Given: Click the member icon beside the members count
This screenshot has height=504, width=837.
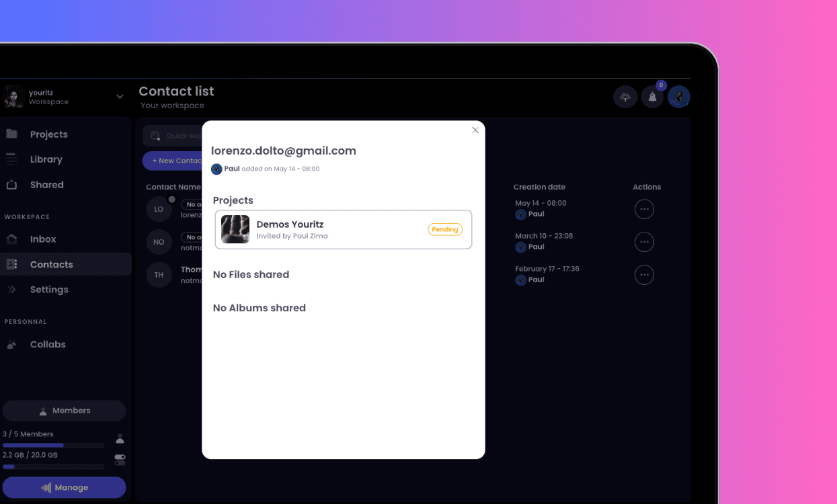Looking at the screenshot, I should point(120,439).
